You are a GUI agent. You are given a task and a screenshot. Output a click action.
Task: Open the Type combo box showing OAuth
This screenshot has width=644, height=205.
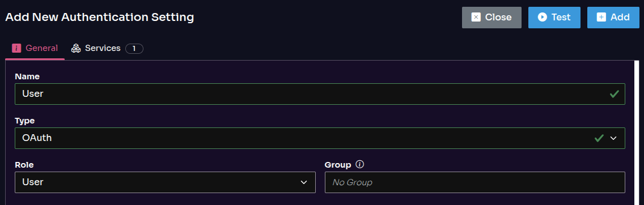click(320, 138)
